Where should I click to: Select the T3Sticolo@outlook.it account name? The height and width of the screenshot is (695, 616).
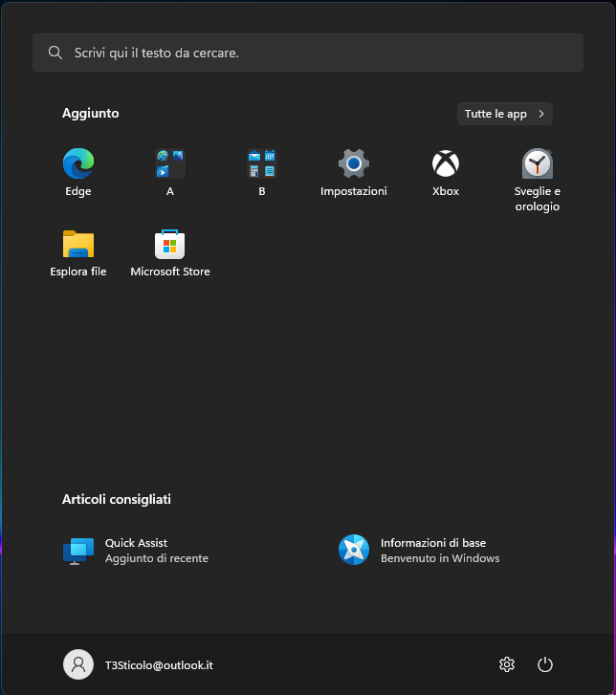click(x=159, y=665)
